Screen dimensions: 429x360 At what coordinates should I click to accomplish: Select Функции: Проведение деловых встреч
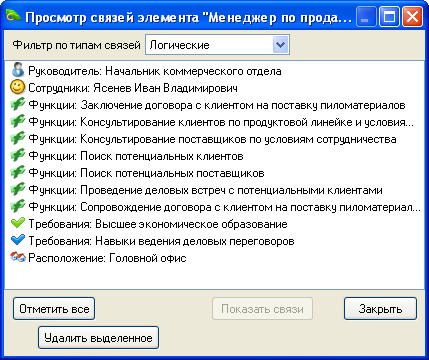coord(205,190)
